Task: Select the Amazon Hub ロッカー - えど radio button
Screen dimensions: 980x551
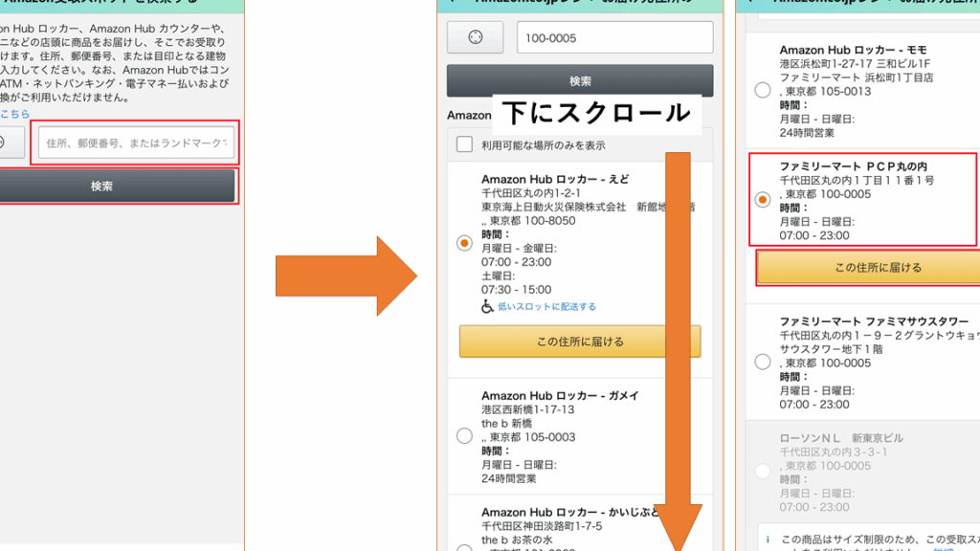Action: coord(464,244)
